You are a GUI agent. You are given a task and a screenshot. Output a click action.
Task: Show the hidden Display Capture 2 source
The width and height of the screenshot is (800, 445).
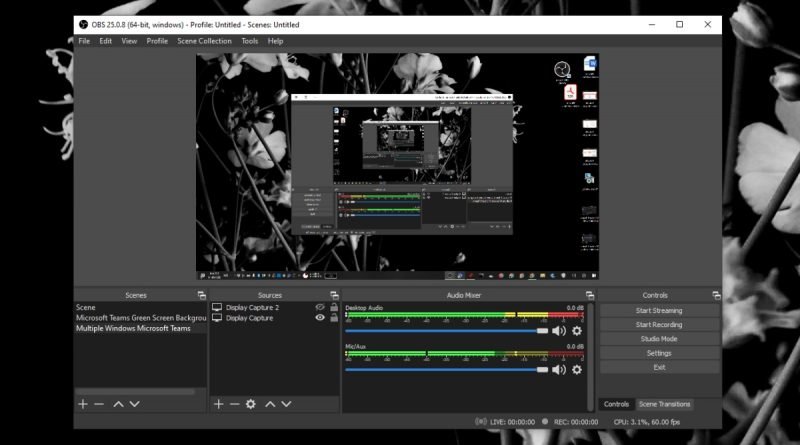[x=320, y=307]
